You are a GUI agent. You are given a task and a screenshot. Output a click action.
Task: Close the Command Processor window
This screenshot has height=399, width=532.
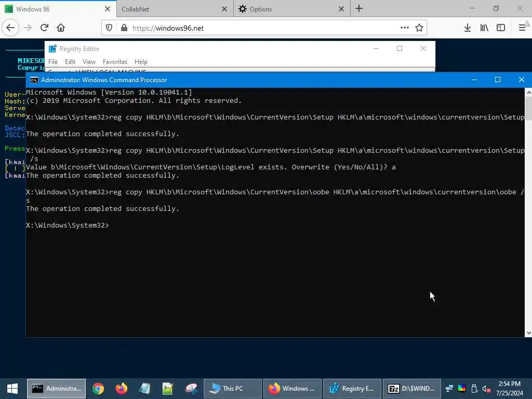[x=522, y=79]
